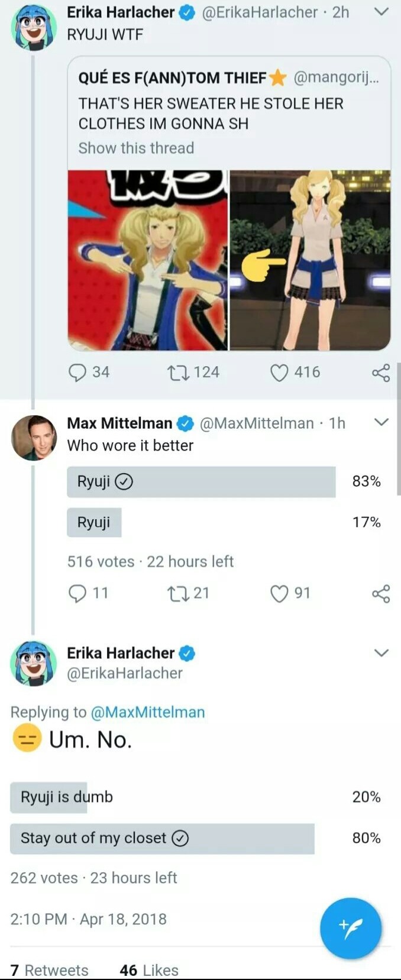Screen dimensions: 401x980
Task: Select the 17% Ryuji poll option
Action: point(94,523)
